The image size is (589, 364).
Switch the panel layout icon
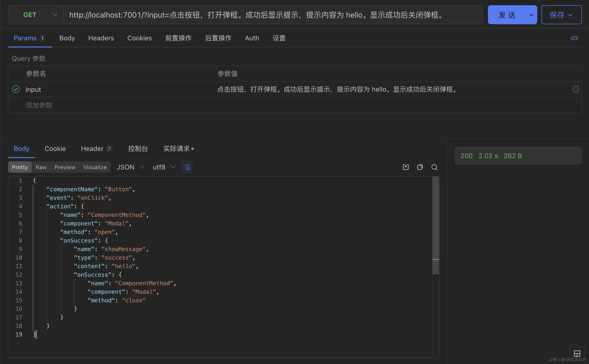point(577,353)
